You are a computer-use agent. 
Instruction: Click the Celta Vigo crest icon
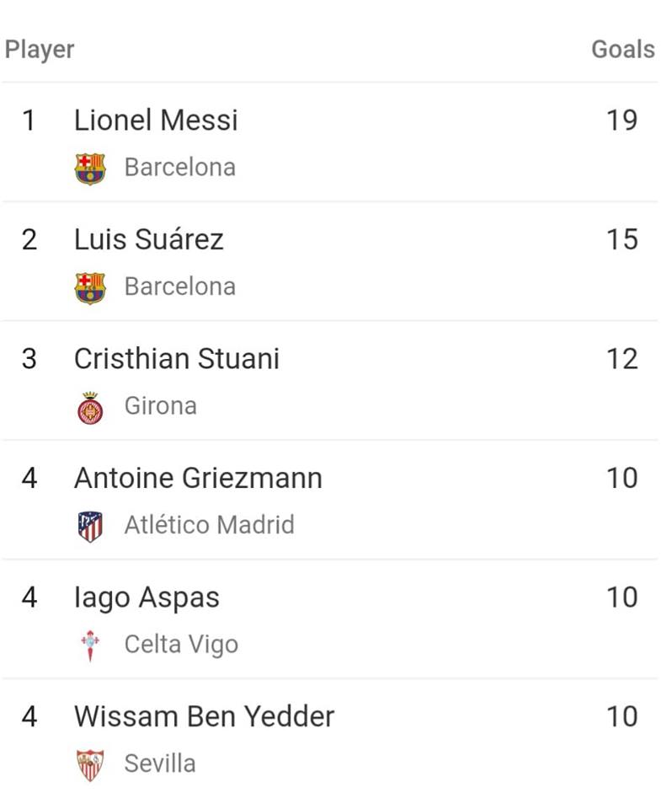click(x=90, y=645)
